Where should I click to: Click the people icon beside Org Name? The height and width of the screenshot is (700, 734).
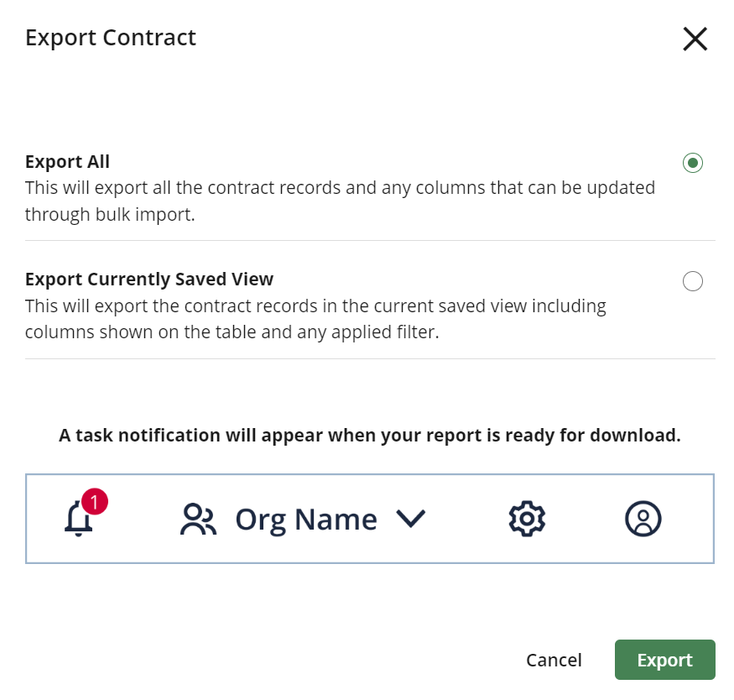pos(198,519)
